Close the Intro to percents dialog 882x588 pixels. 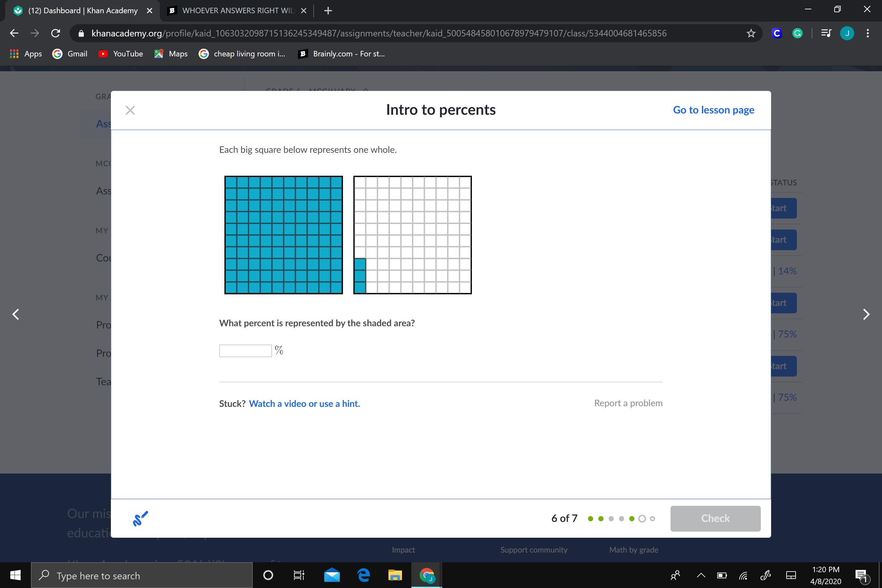pyautogui.click(x=130, y=110)
